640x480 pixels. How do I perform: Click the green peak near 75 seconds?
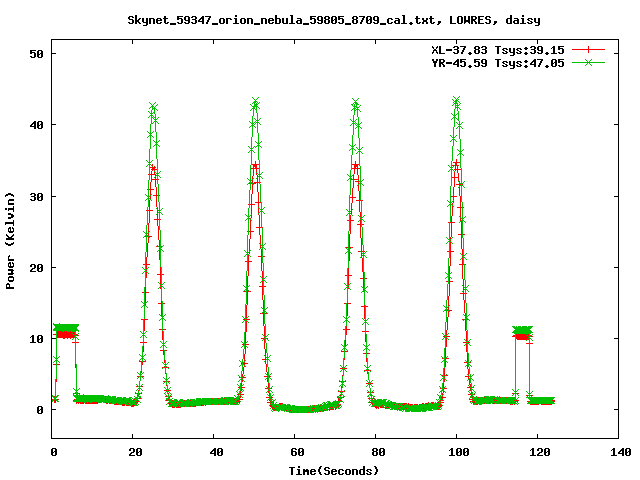coord(356,102)
